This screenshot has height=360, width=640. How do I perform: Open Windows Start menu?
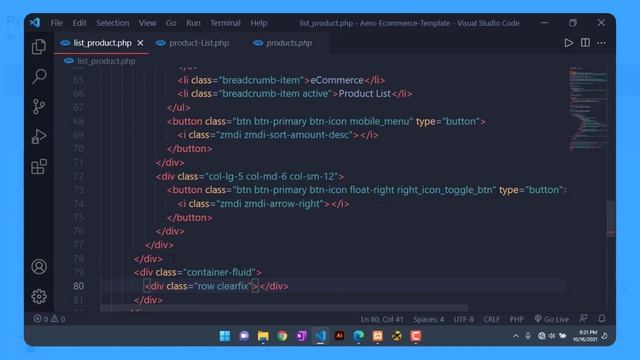pyautogui.click(x=224, y=336)
